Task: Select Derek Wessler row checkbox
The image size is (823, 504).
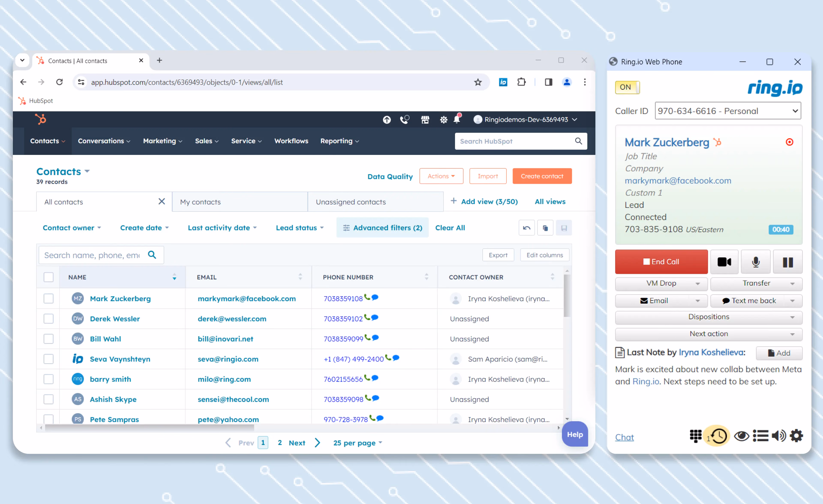Action: [48, 319]
